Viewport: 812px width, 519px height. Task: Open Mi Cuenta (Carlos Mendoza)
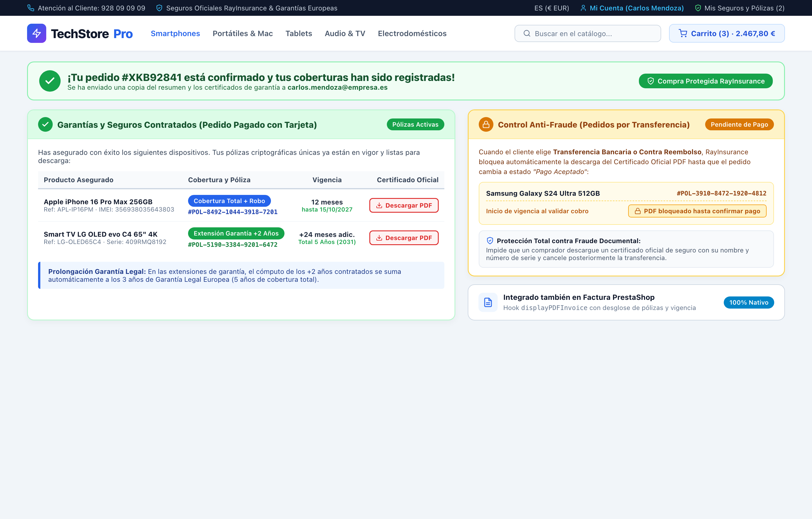point(632,8)
